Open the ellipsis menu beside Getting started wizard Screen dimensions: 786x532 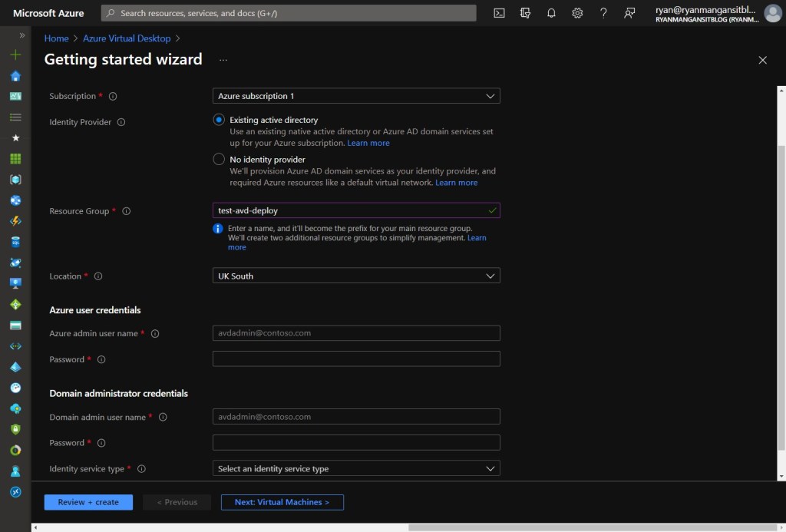click(x=223, y=60)
